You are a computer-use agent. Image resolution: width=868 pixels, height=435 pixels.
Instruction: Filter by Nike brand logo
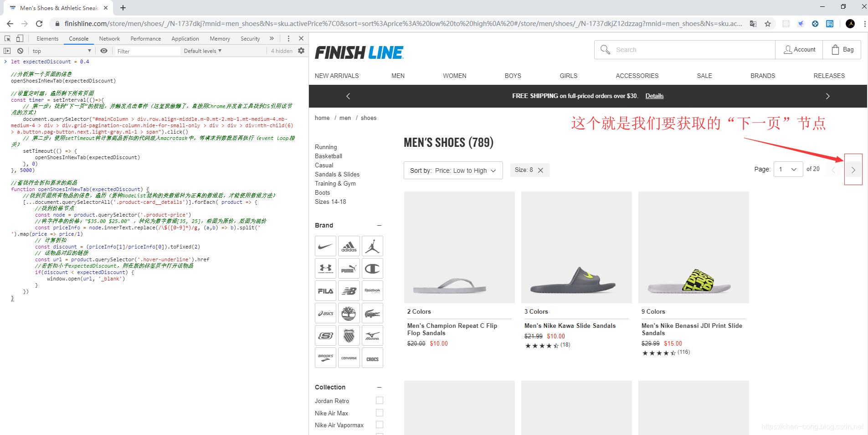coord(325,246)
